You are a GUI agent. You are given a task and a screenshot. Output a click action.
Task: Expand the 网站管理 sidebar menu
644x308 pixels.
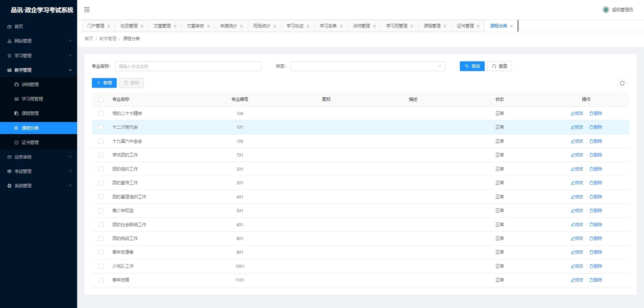click(39, 41)
